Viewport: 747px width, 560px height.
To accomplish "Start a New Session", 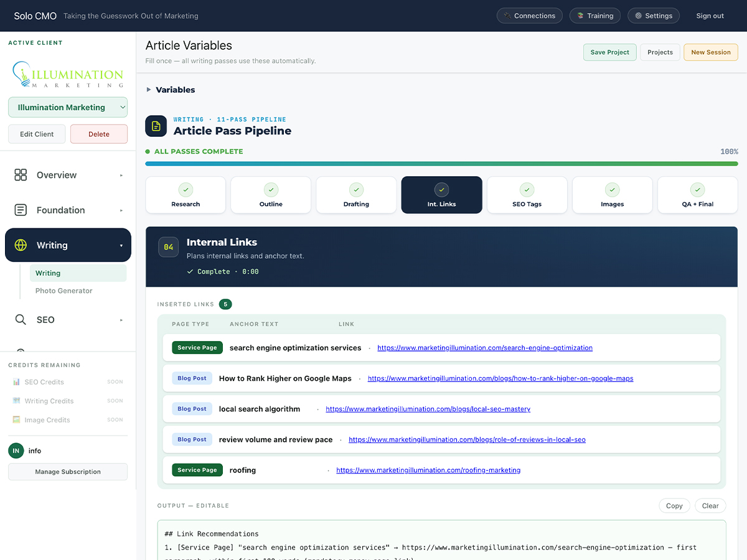I will (x=711, y=52).
